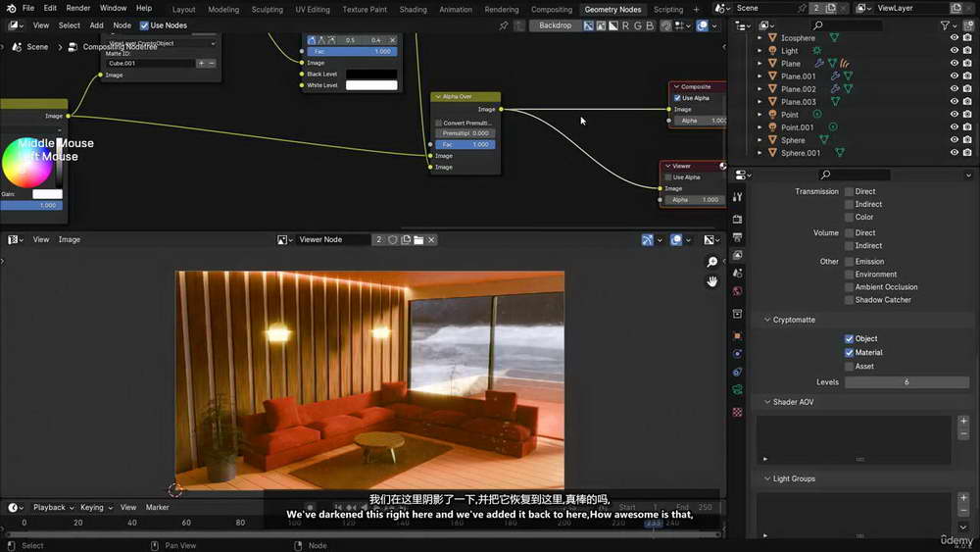This screenshot has width=980, height=552.
Task: Open the White Level color swatch
Action: click(371, 85)
